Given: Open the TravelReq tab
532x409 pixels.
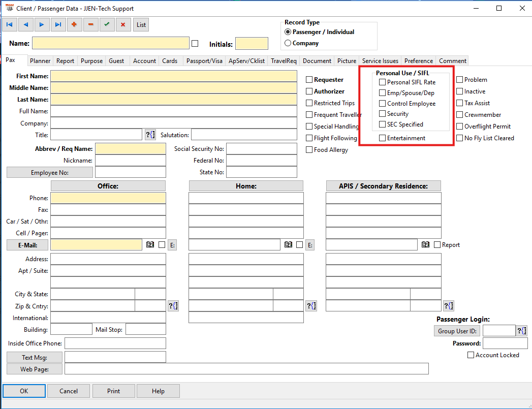Looking at the screenshot, I should (284, 60).
